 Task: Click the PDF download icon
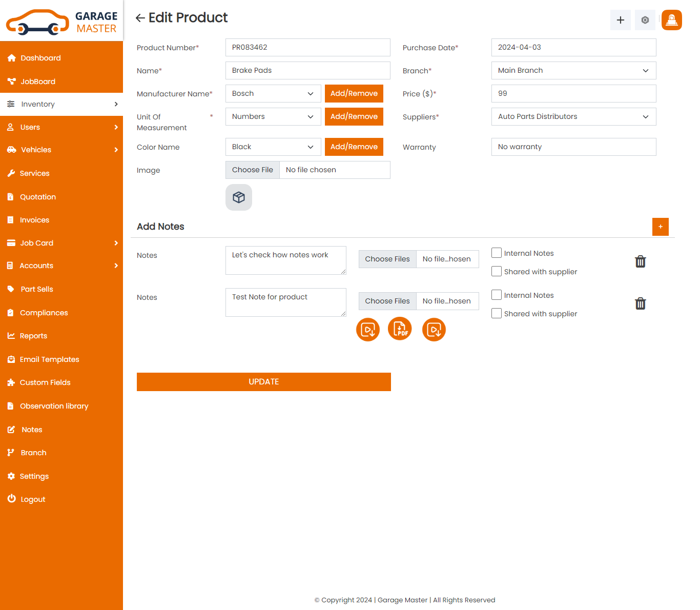tap(400, 329)
